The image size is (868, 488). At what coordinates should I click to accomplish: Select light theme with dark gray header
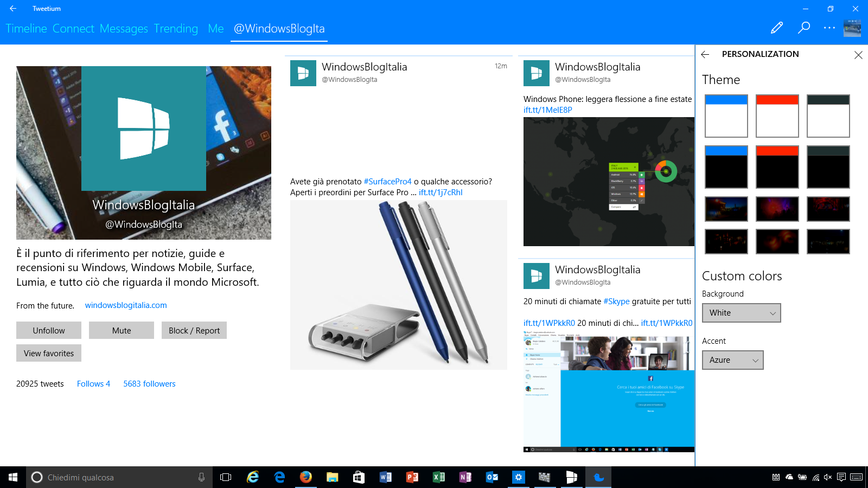click(x=828, y=115)
